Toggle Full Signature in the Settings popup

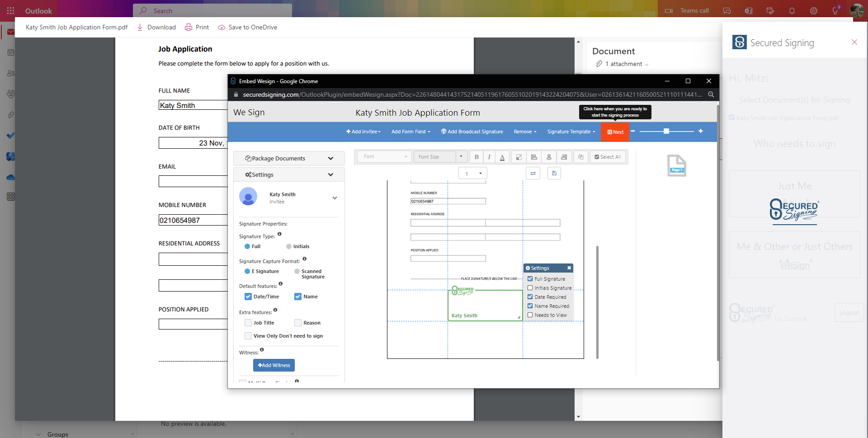530,279
